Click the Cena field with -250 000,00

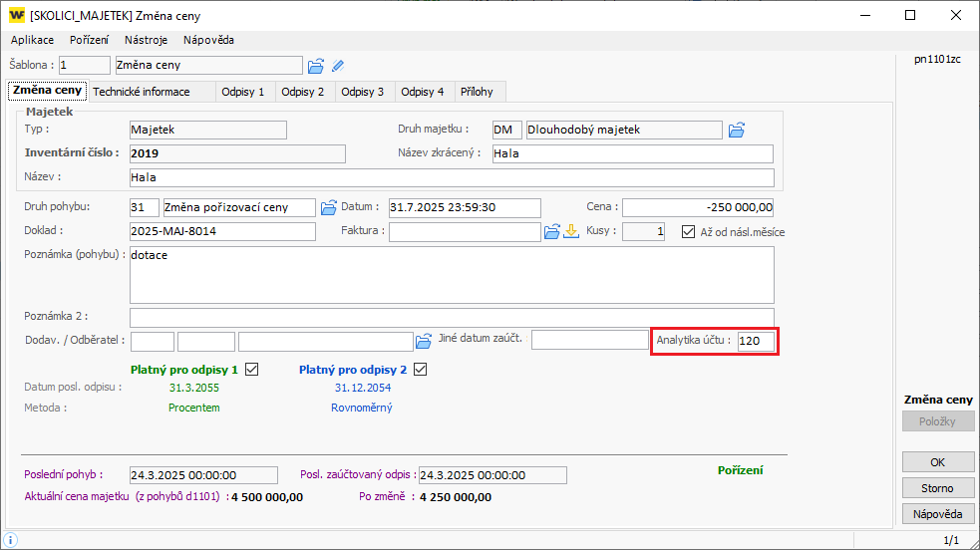pyautogui.click(x=698, y=207)
